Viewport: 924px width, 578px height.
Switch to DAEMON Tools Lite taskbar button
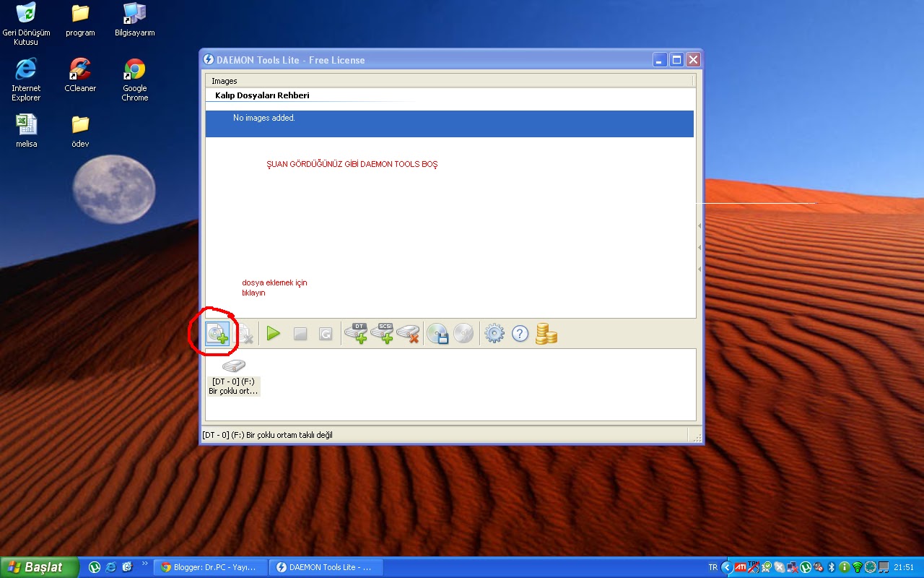(326, 567)
